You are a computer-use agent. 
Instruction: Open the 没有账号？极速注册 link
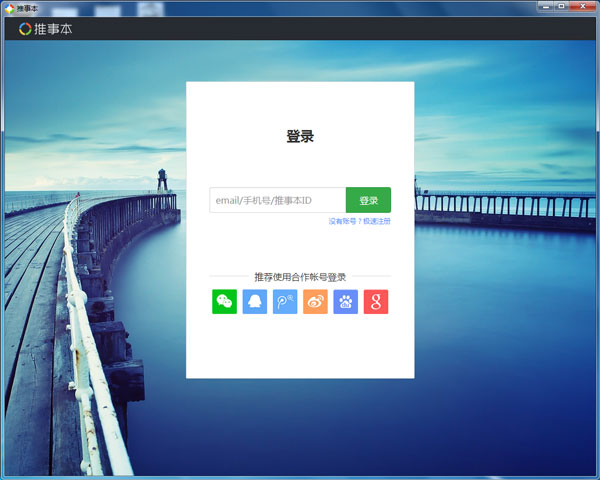point(359,221)
